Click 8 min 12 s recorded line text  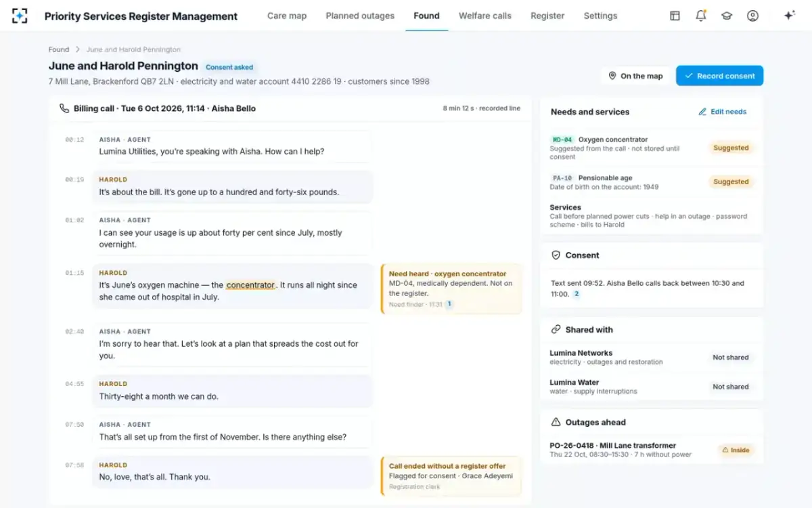481,108
